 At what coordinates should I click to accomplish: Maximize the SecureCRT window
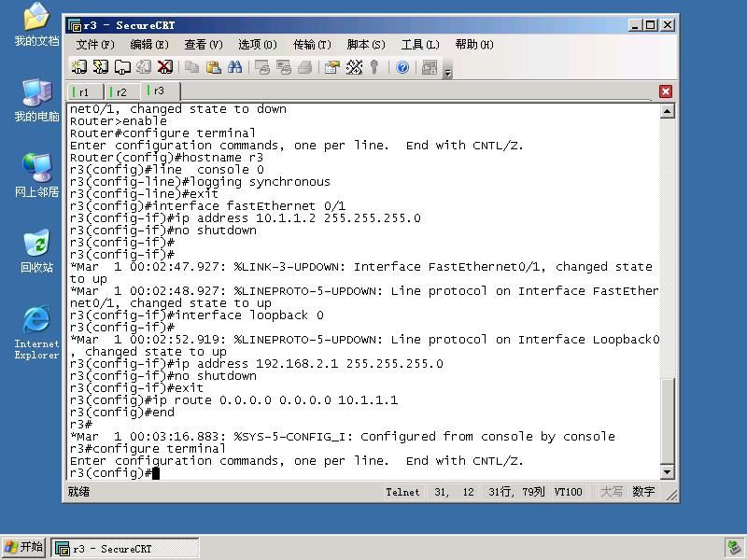click(x=650, y=25)
